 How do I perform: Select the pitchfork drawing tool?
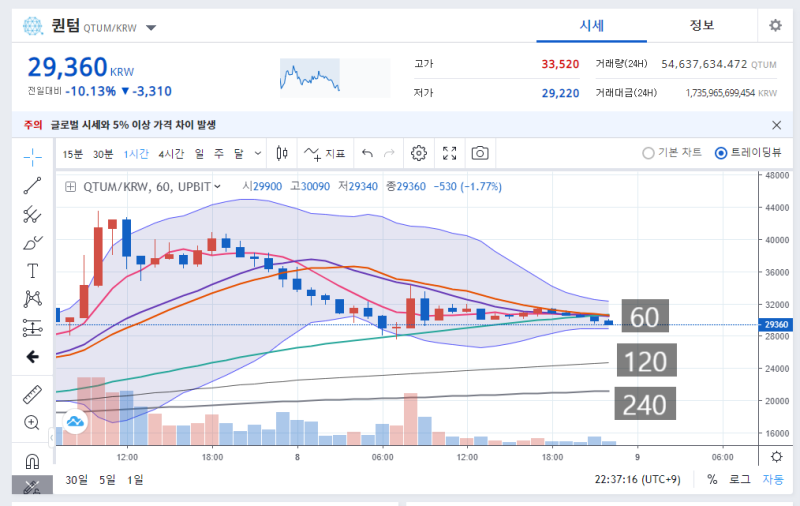click(x=33, y=215)
